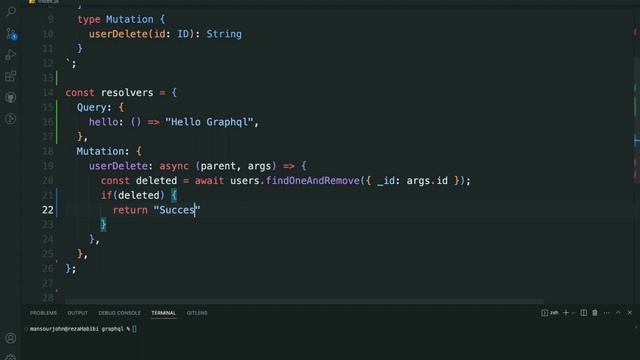Open the Run and Debug view
640x360 pixels.
(11, 55)
